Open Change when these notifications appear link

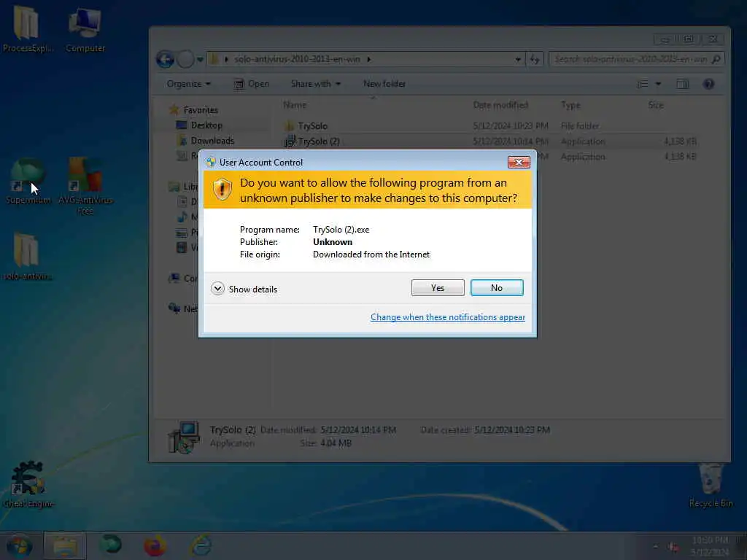click(448, 317)
